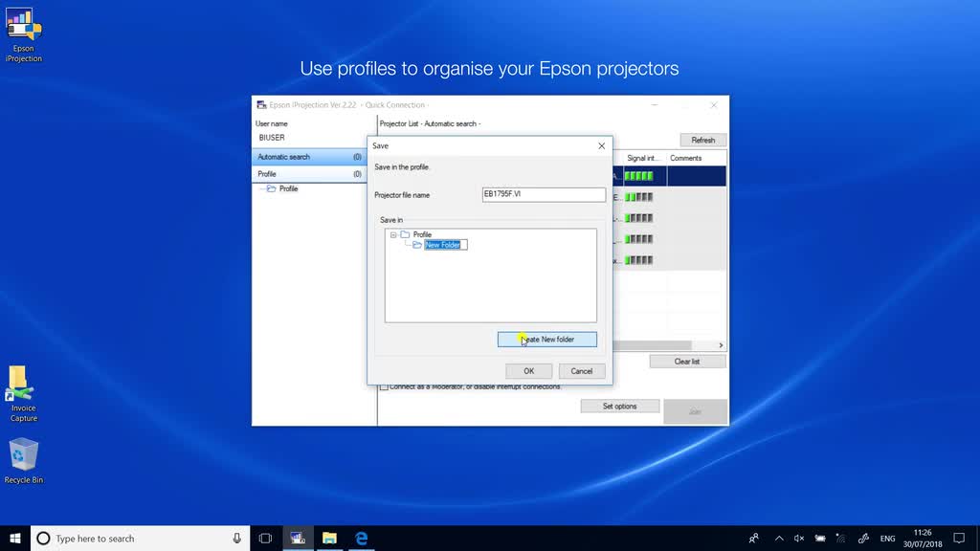Click Create New folder button
Viewport: 980px width, 551px height.
pyautogui.click(x=546, y=340)
